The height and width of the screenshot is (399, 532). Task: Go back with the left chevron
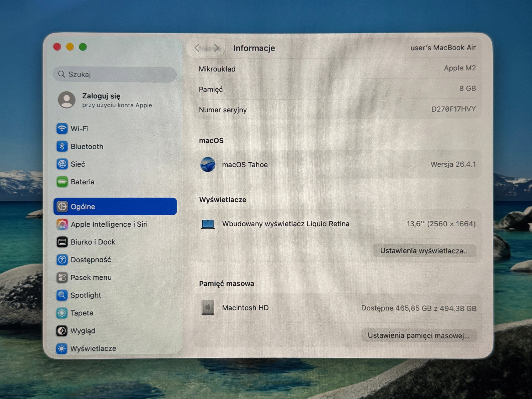click(197, 48)
